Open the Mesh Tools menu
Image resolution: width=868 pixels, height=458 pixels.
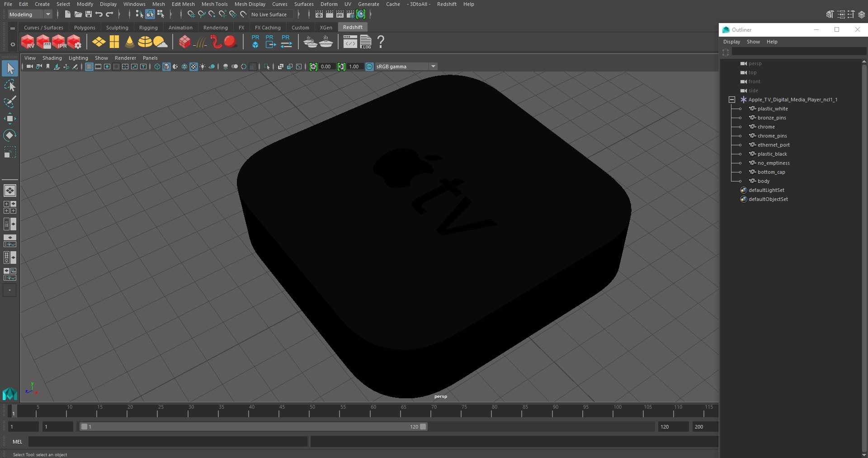coord(214,4)
